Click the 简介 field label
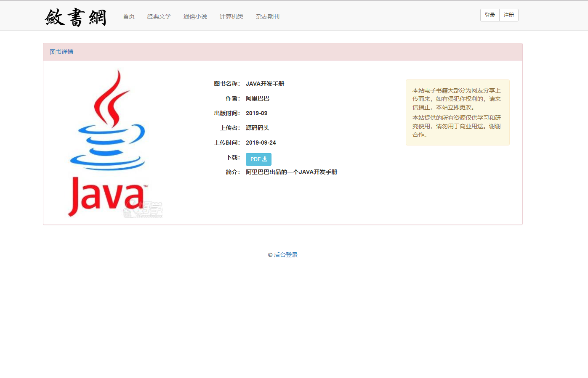The image size is (588, 378). tap(233, 172)
